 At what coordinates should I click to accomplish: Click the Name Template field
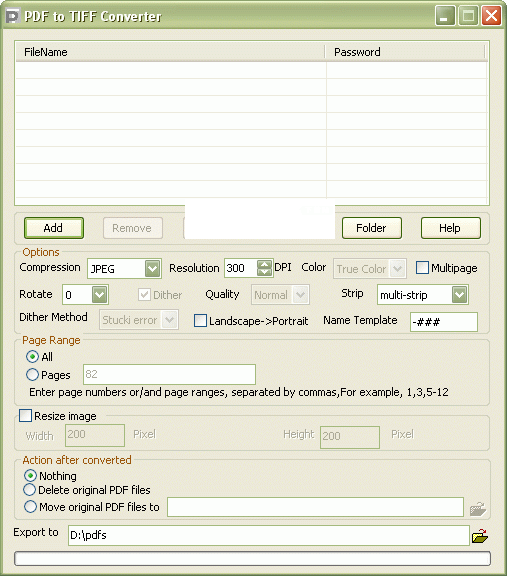(444, 322)
